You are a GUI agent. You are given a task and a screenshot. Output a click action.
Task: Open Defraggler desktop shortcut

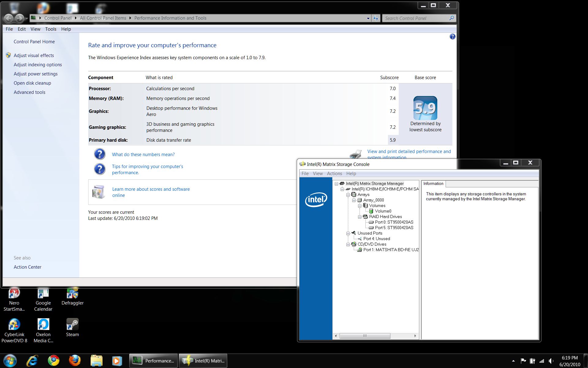pyautogui.click(x=73, y=297)
